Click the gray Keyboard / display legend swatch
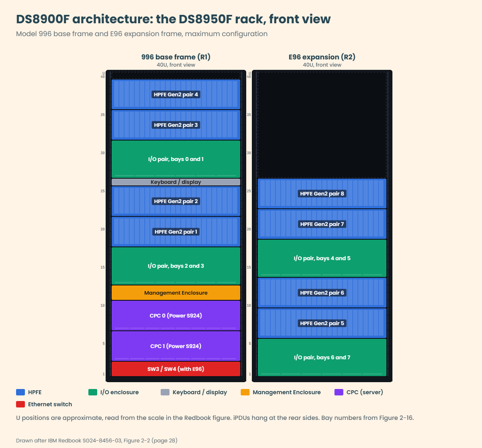Viewport: 482px width, 448px height. coord(165,392)
